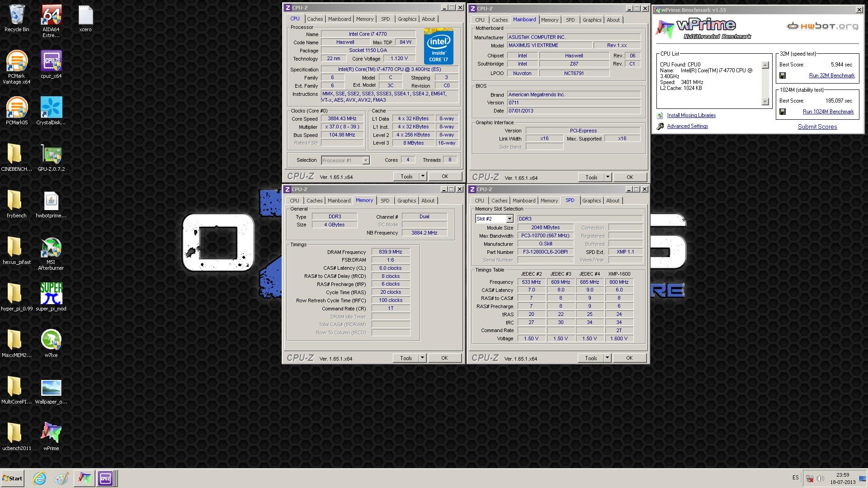This screenshot has height=488, width=868.
Task: Switch to About tab in SPD window
Action: (613, 201)
